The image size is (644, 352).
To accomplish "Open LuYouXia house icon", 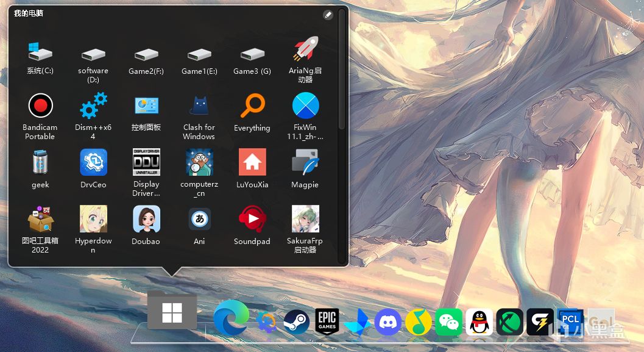I will click(252, 162).
